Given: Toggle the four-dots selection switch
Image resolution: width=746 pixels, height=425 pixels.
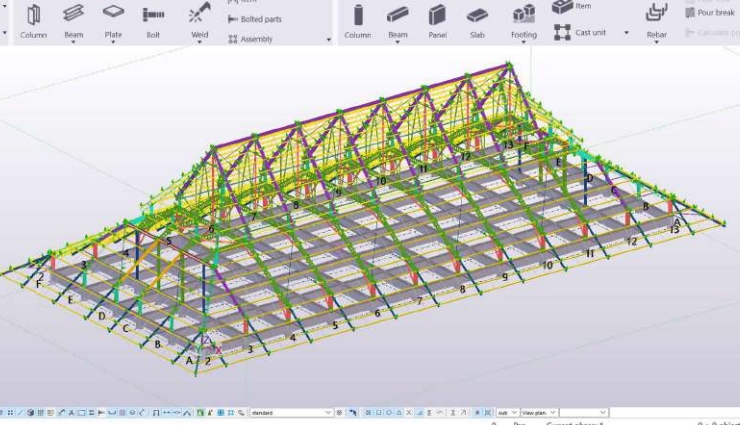Looking at the screenshot, I should 10,413.
